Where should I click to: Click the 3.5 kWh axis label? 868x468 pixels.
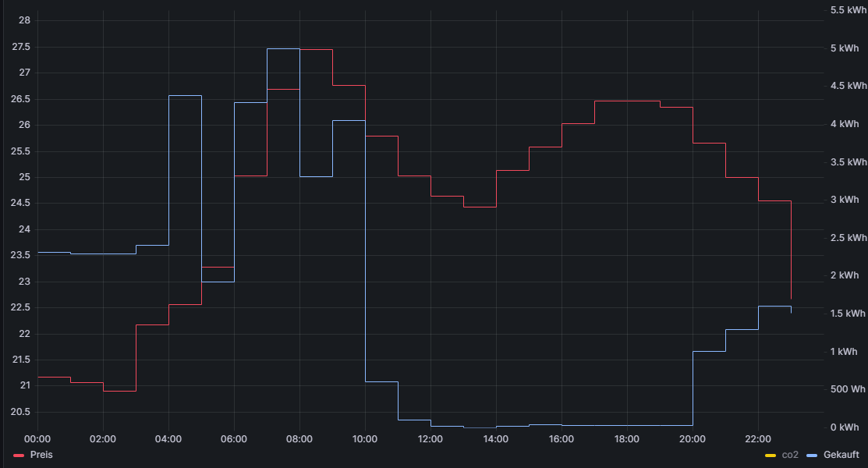849,161
